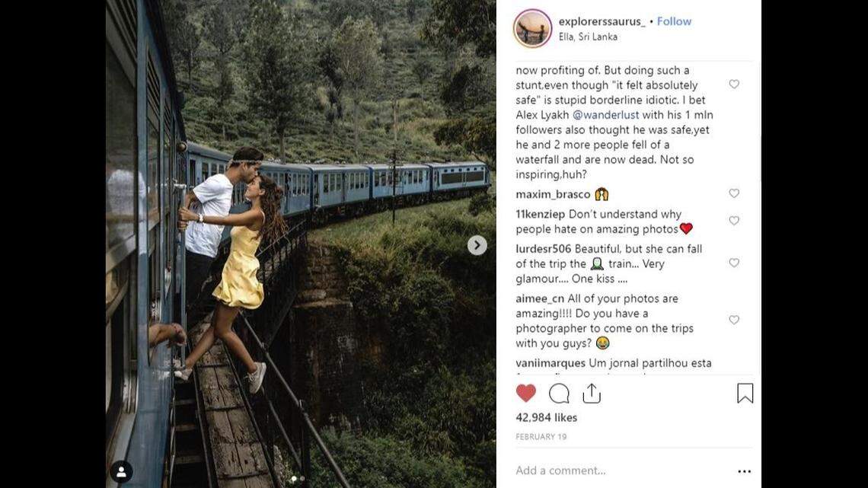Save post with the bookmark icon
The width and height of the screenshot is (868, 488).
point(745,393)
